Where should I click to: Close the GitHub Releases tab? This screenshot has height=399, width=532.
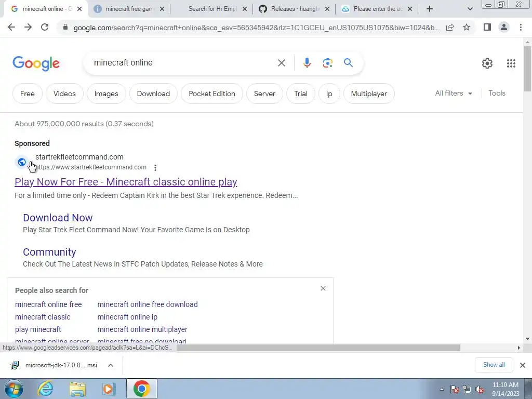[327, 9]
